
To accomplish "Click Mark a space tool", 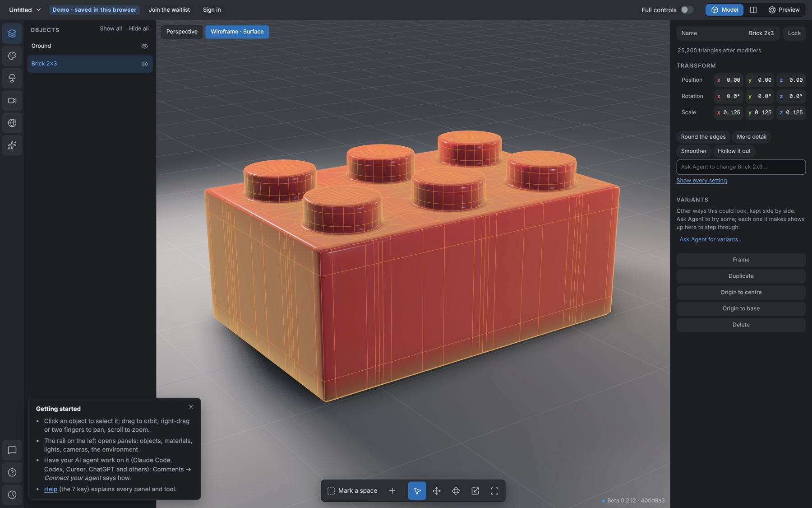I will point(352,491).
